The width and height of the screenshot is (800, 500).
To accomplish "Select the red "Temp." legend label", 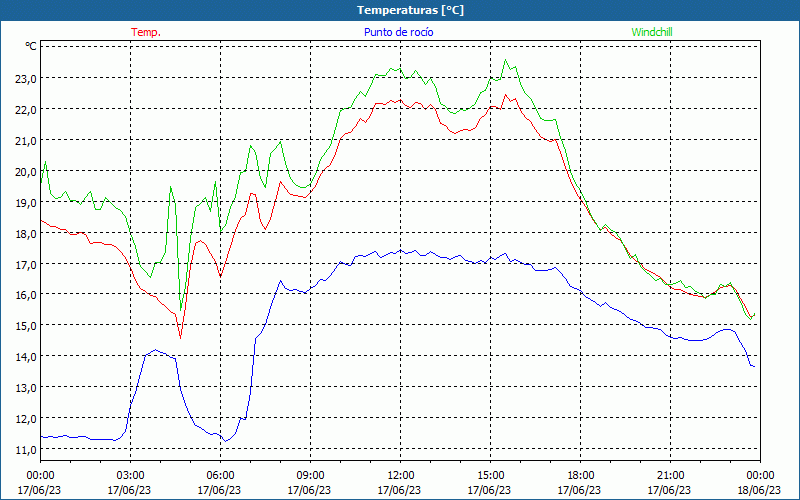I will [x=146, y=32].
